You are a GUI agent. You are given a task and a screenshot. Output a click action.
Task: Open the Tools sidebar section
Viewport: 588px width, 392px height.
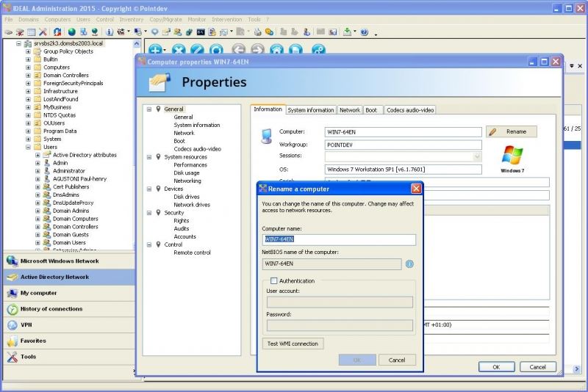(28, 357)
